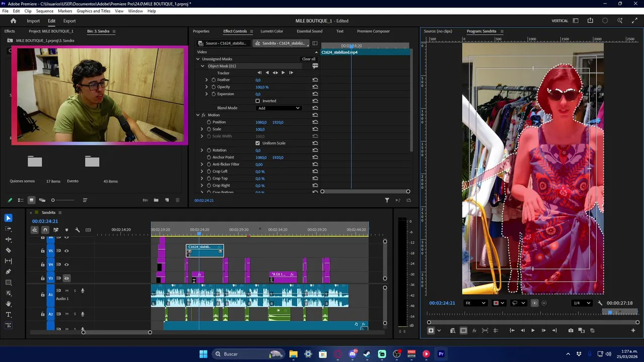644x362 pixels.
Task: Open the Properties tab
Action: pos(201,31)
